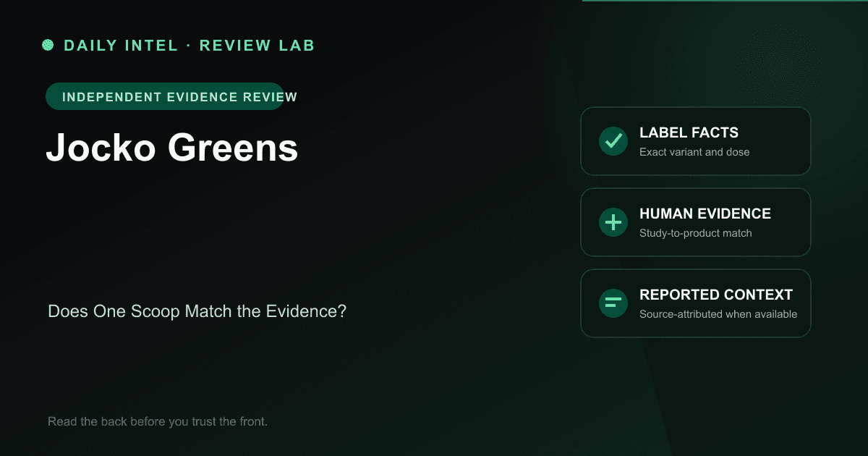The width and height of the screenshot is (868, 456).
Task: Click 'Does One Scoop Match the Evidence?' text
Action: [x=197, y=312]
